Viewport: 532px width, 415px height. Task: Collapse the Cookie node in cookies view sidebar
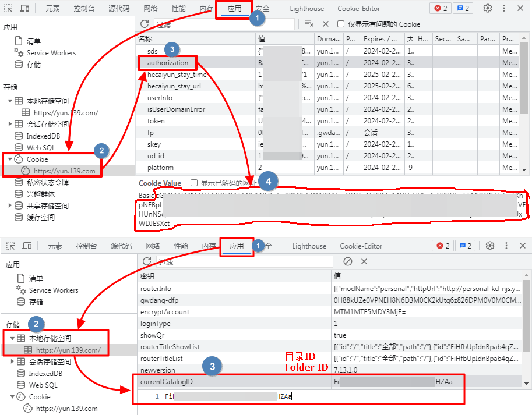pyautogui.click(x=10, y=159)
